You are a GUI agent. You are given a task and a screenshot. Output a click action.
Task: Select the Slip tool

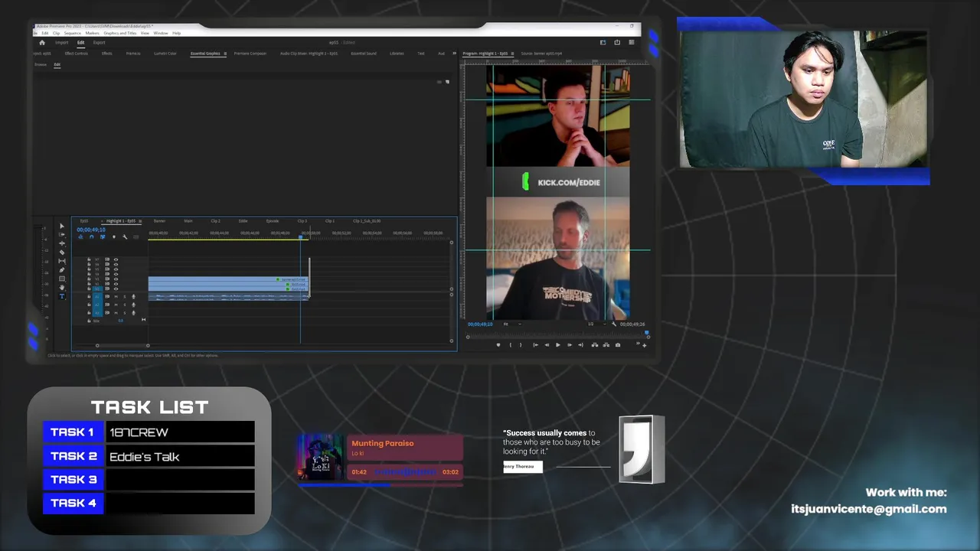pyautogui.click(x=62, y=261)
